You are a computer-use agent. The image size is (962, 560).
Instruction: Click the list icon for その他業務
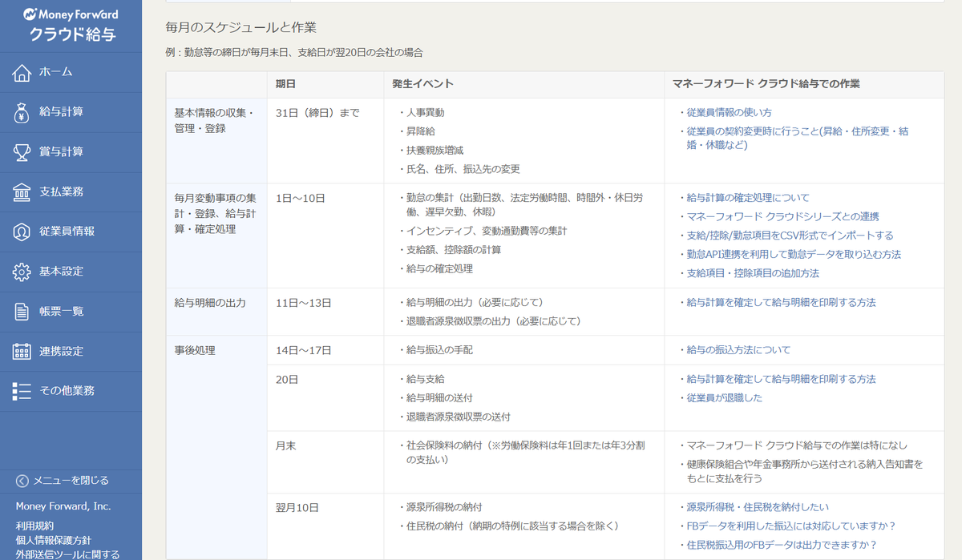[22, 391]
